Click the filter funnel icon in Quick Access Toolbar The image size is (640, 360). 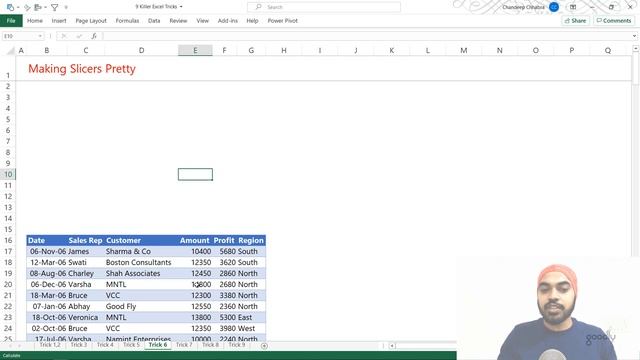coord(54,7)
